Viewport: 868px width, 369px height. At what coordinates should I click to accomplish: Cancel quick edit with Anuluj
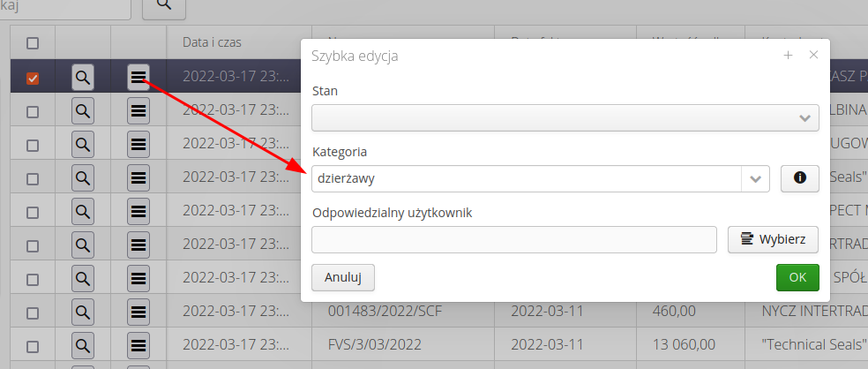tap(343, 277)
